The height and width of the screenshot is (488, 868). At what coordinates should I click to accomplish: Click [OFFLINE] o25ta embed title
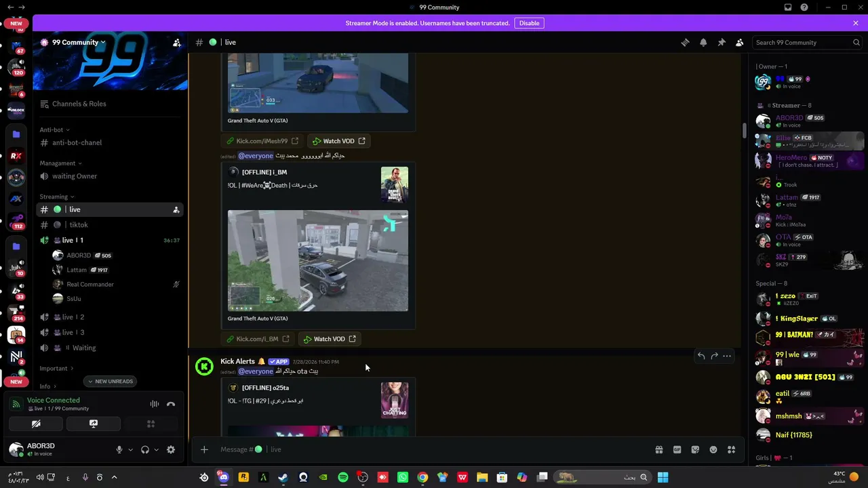click(265, 388)
